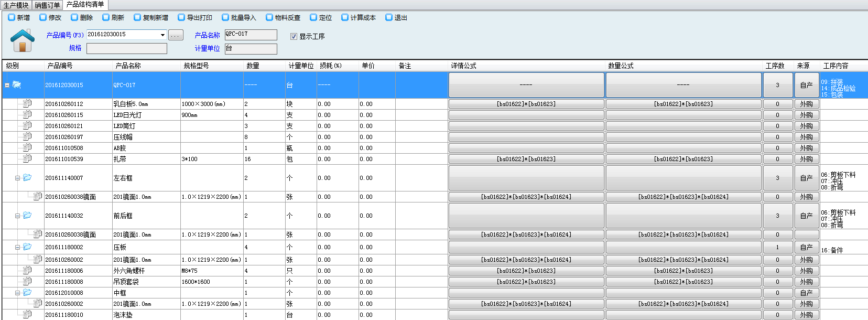Viewport: 868px width, 320px height.
Task: Click the 自产 source button for 左右框
Action: click(806, 178)
